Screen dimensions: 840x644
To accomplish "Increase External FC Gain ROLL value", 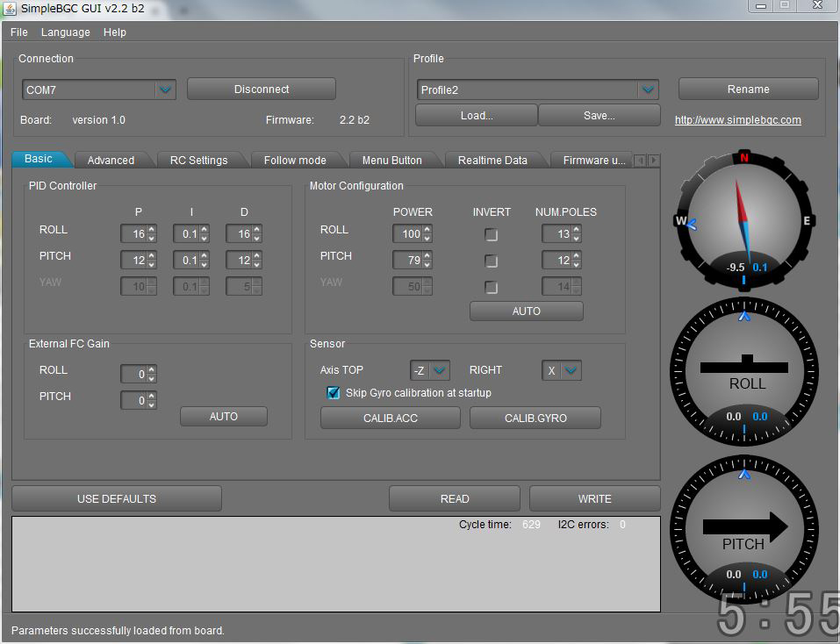I will point(152,369).
